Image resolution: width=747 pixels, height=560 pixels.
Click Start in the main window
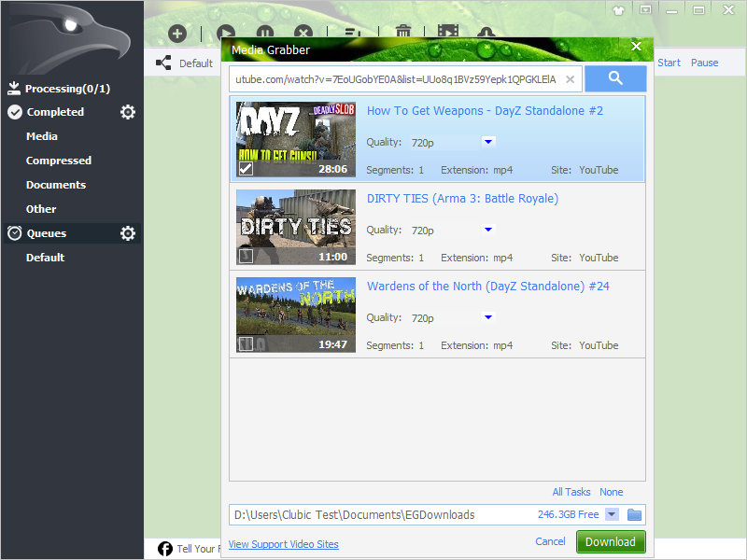point(669,63)
